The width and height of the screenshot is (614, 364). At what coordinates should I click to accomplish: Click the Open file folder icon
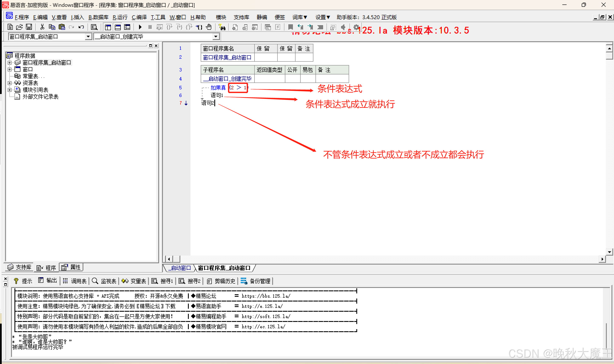point(19,27)
